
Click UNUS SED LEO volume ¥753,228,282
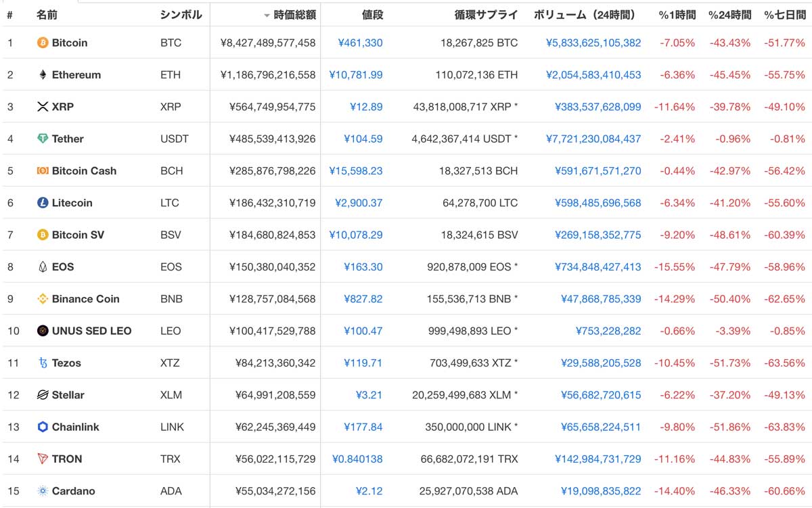point(608,331)
